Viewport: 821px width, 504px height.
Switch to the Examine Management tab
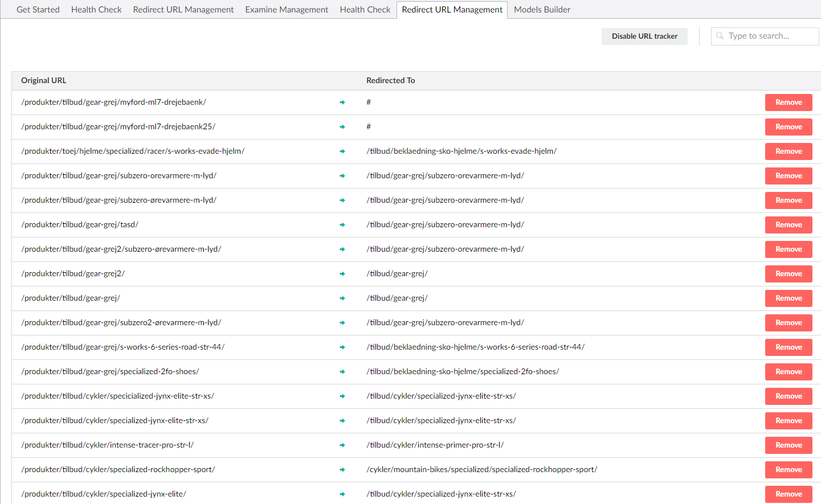click(287, 10)
